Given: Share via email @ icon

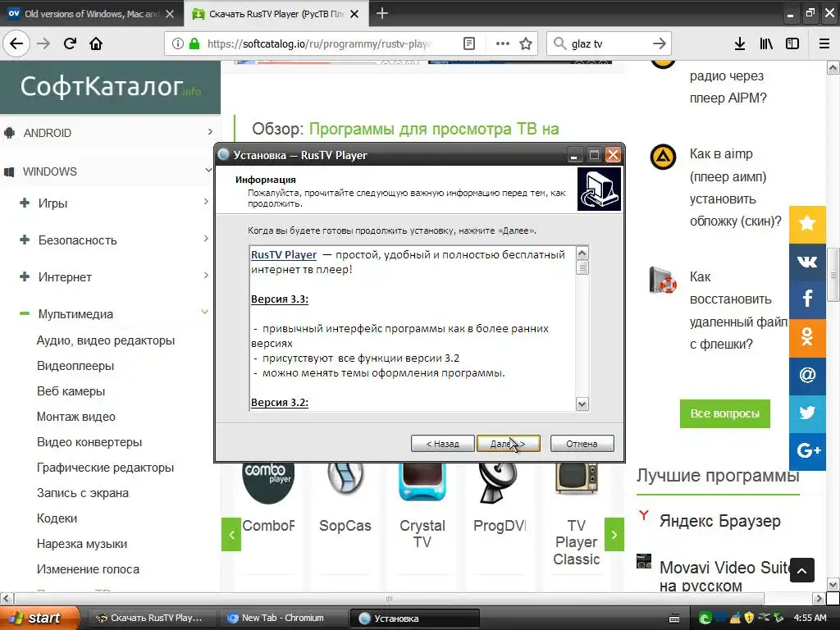Looking at the screenshot, I should pos(807,375).
